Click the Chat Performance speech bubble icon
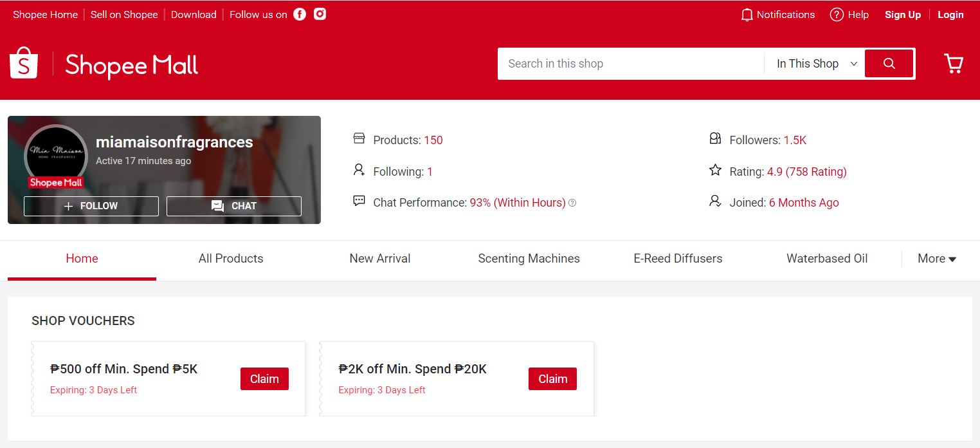Viewport: 980px width, 448px height. tap(359, 201)
